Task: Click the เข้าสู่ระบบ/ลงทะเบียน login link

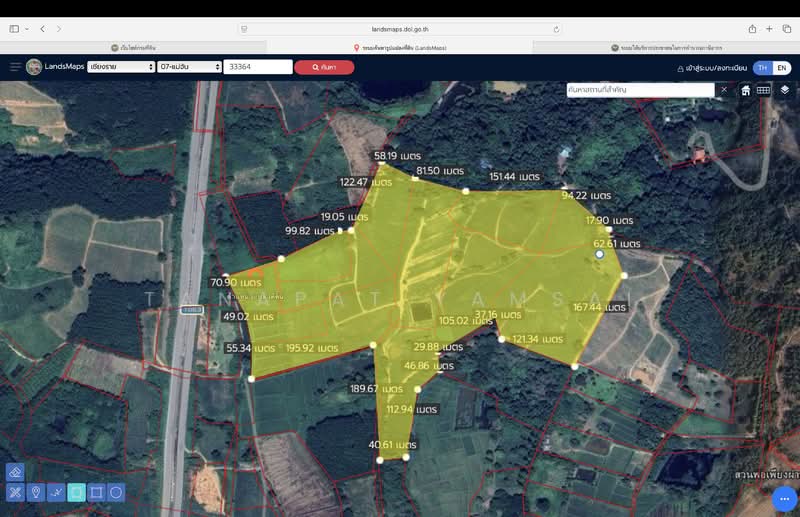Action: point(712,68)
